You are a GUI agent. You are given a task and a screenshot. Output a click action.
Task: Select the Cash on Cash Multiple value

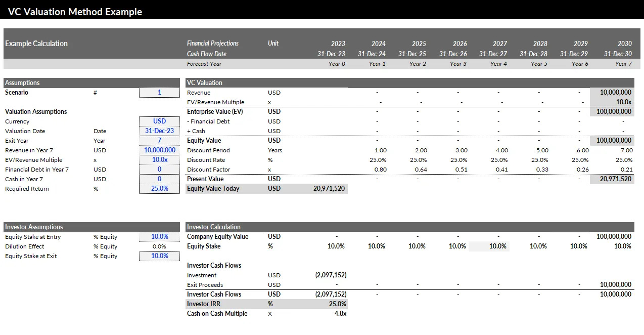[x=340, y=313]
